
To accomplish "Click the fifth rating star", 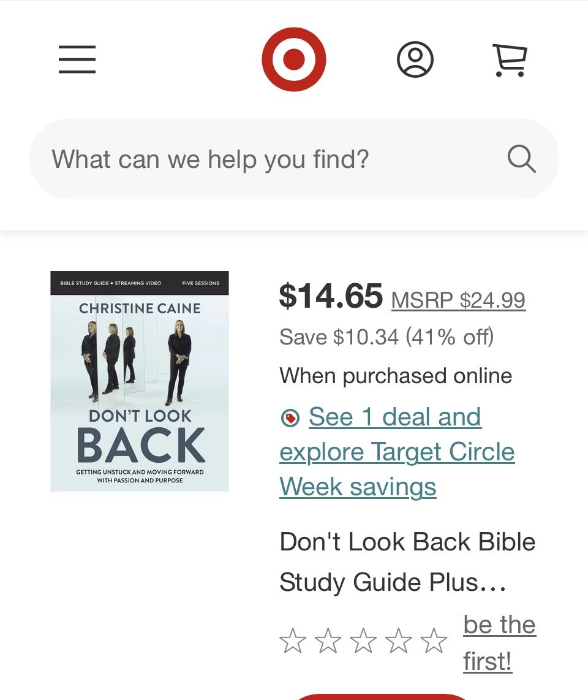I will (434, 639).
